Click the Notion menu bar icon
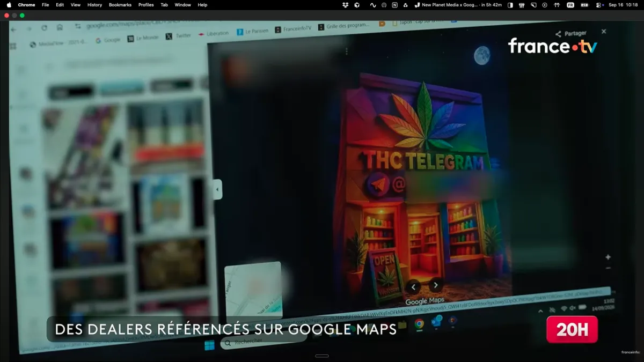Screen dimensions: 644x362 [x=395, y=5]
